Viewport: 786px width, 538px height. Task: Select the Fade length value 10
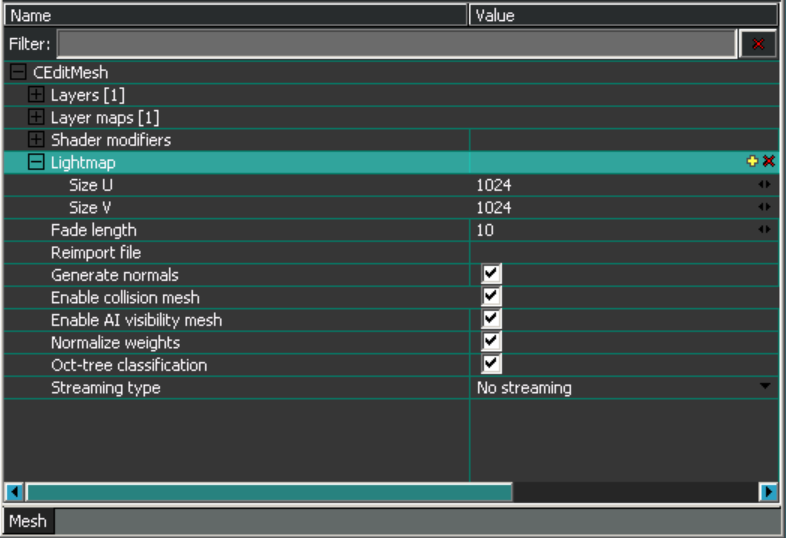click(x=485, y=230)
